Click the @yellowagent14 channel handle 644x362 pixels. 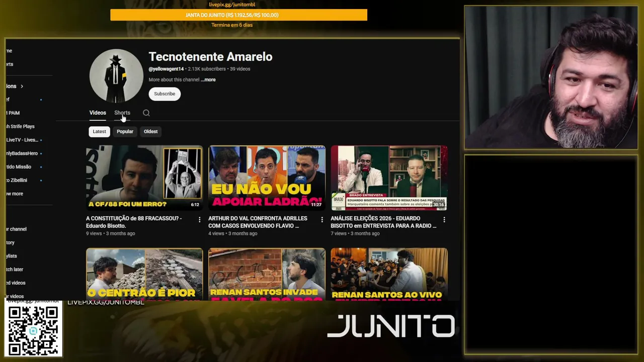pos(166,69)
